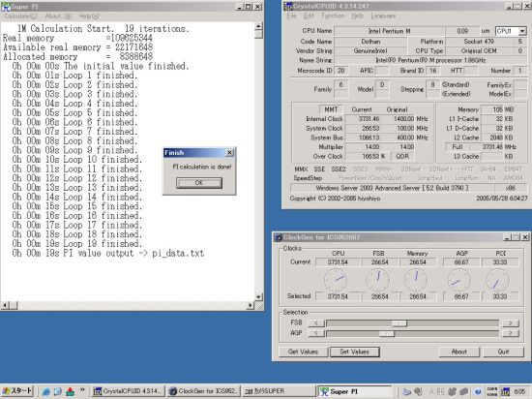Click Super PI vertical scrollbar up arrow
The width and height of the screenshot is (532, 399).
259,26
